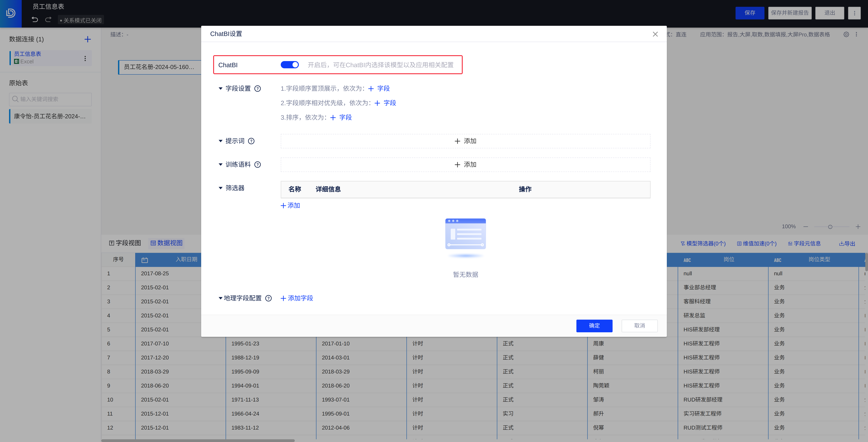
Task: Click the redo arrow icon
Action: pos(48,19)
